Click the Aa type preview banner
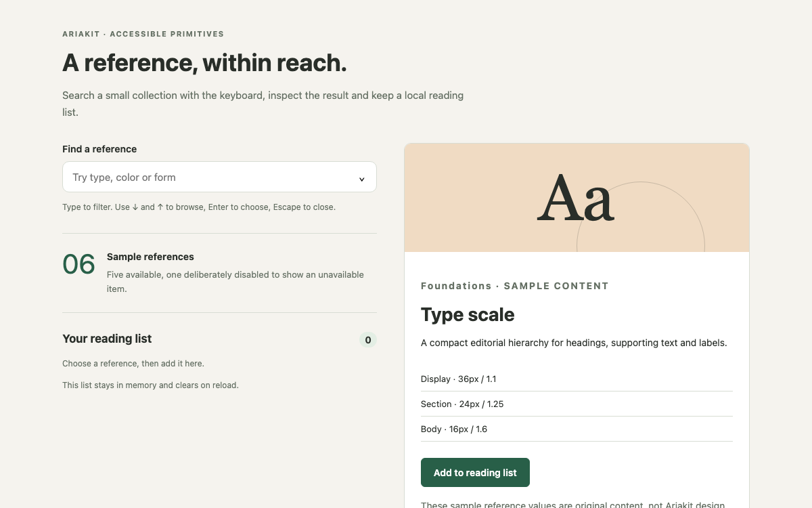This screenshot has width=812, height=508. [x=577, y=198]
